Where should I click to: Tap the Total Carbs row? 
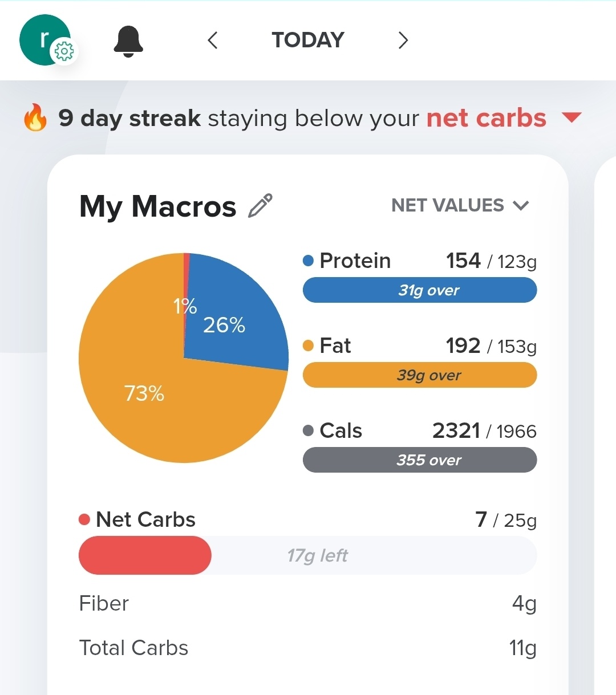[308, 648]
